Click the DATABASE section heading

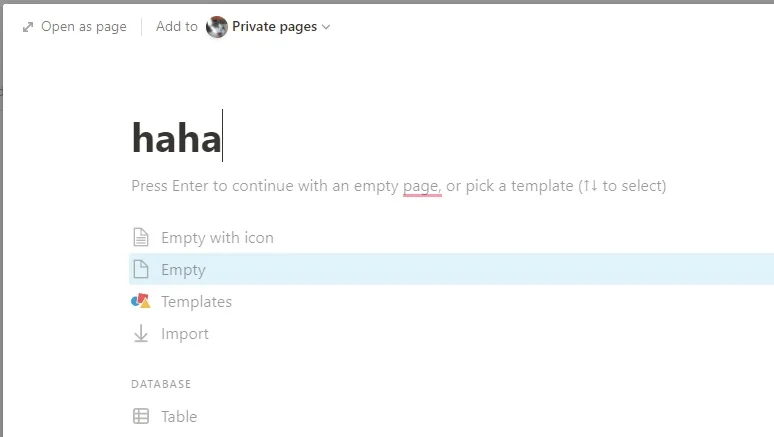[x=161, y=384]
